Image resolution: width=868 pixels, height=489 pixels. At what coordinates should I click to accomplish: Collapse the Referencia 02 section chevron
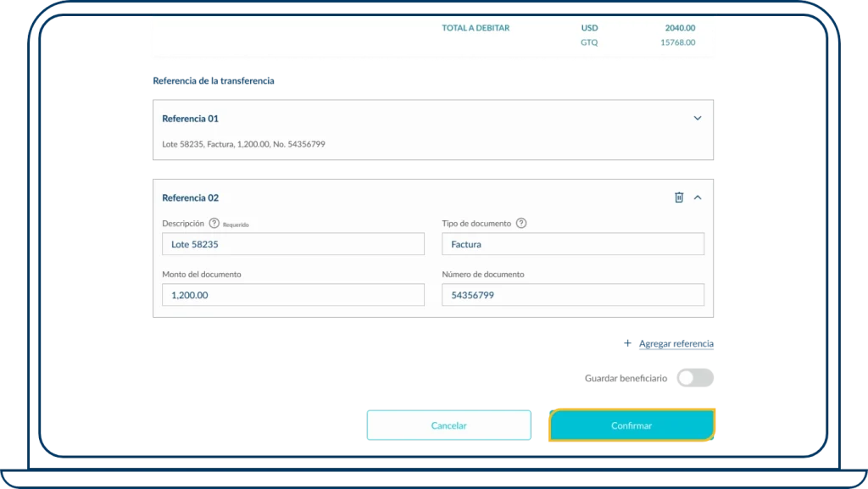click(x=698, y=197)
